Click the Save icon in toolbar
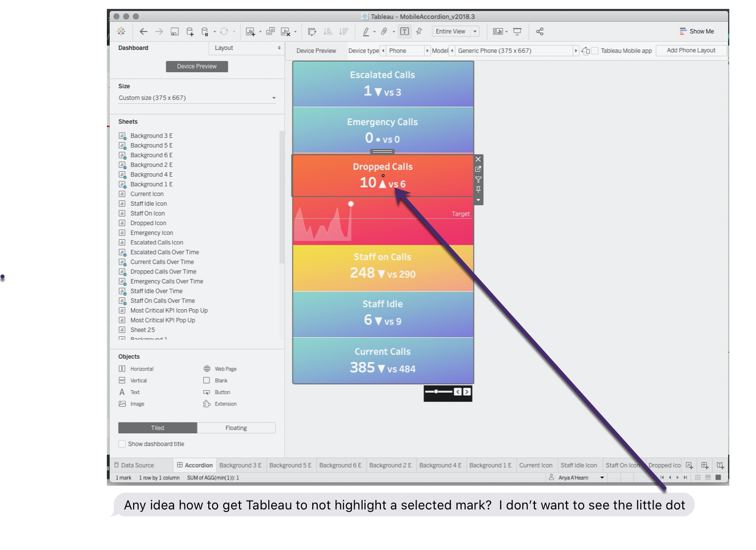The width and height of the screenshot is (756, 550). point(175,32)
